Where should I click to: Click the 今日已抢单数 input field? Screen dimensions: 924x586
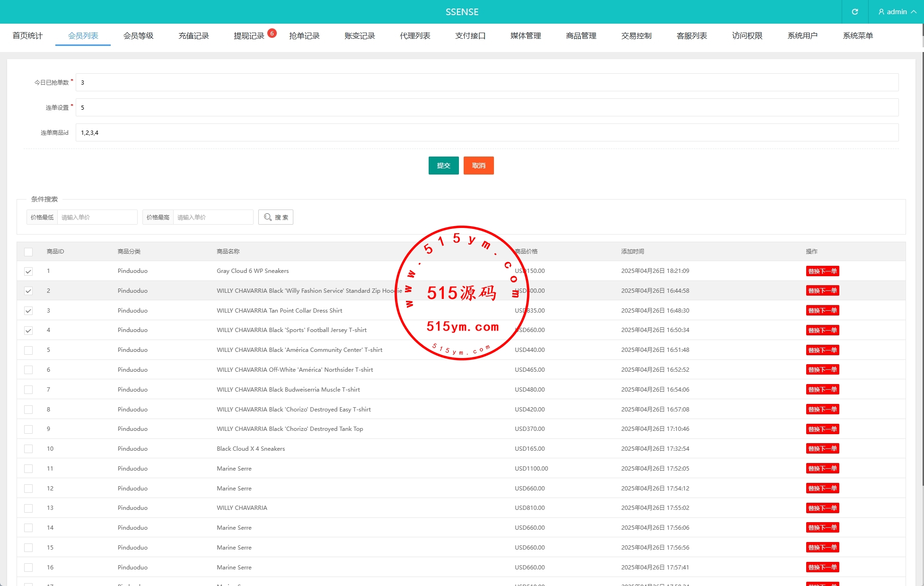[487, 82]
